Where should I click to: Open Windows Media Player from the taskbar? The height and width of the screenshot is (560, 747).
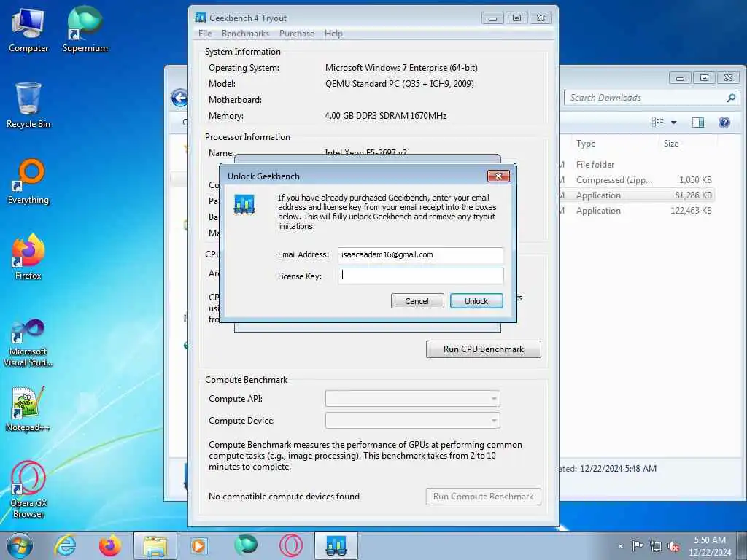[198, 545]
